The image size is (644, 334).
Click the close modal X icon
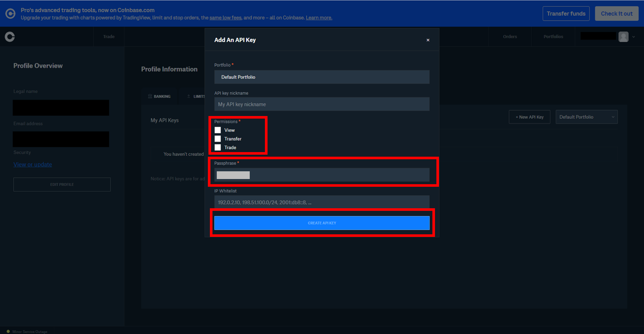click(x=428, y=40)
